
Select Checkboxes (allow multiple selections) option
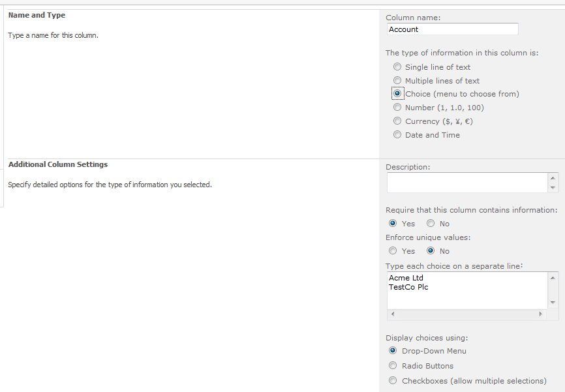point(393,381)
